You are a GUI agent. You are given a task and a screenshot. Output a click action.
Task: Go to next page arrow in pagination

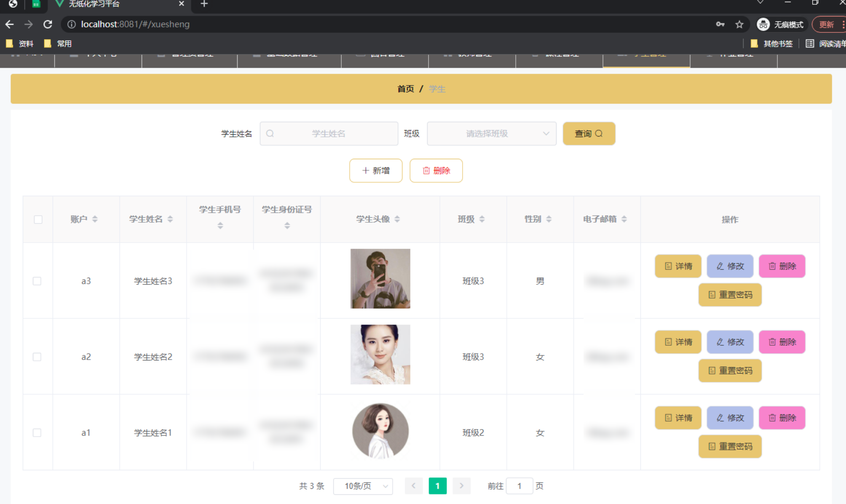461,486
